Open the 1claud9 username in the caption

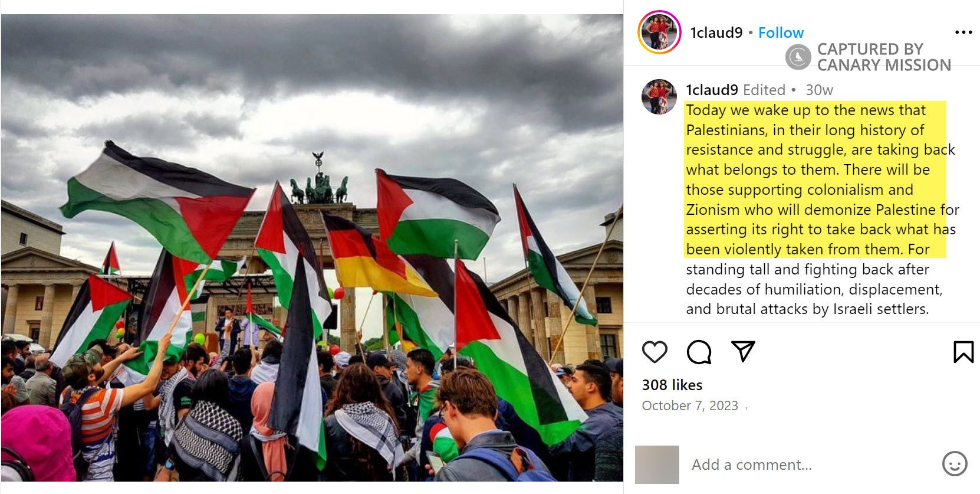point(712,90)
